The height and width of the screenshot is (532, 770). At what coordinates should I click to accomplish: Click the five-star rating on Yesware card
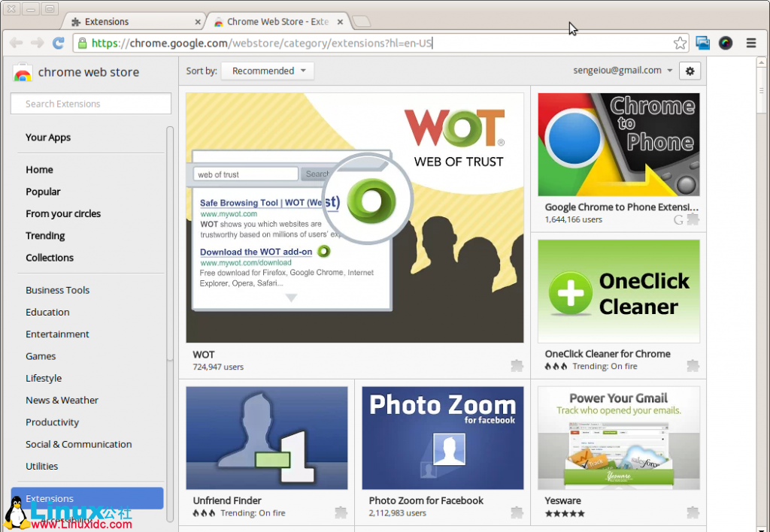tap(565, 514)
